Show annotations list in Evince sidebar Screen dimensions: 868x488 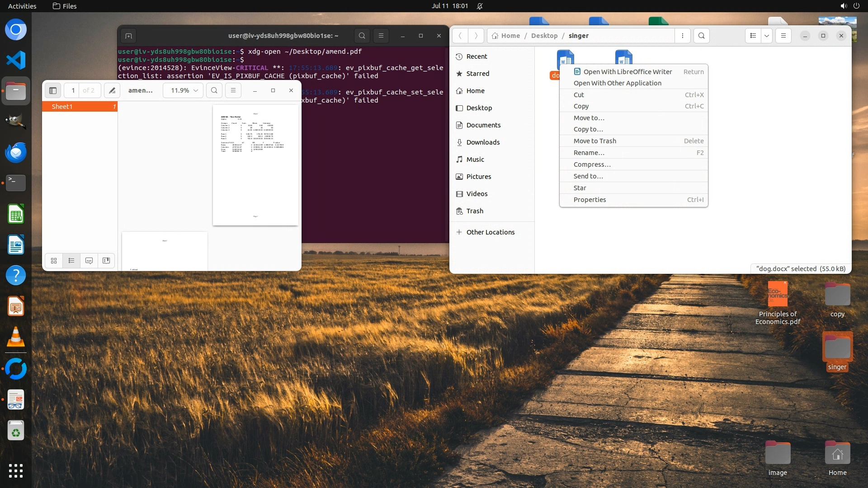[89, 261]
